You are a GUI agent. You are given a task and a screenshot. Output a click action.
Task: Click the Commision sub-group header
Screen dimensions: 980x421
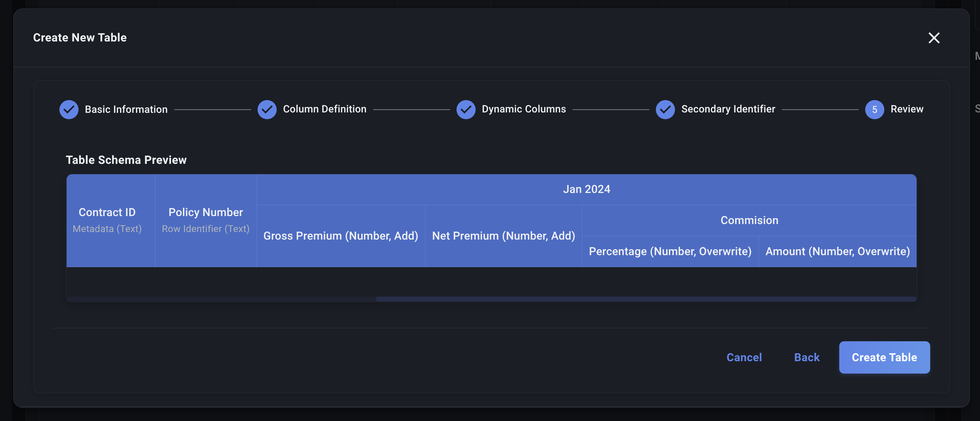coord(749,220)
